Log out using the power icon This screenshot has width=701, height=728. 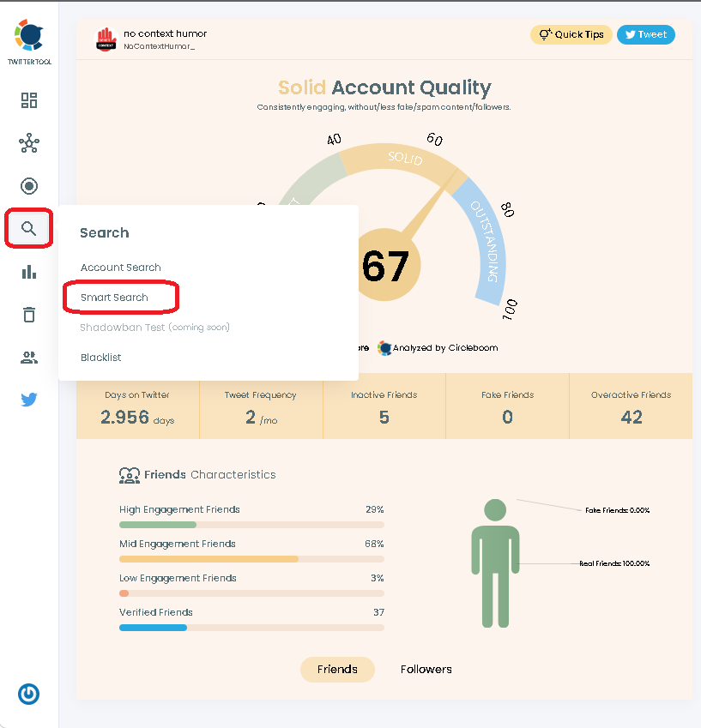click(x=28, y=695)
